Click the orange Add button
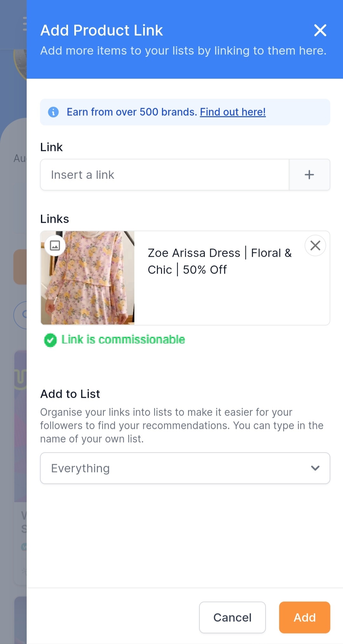The height and width of the screenshot is (644, 343). (x=305, y=617)
